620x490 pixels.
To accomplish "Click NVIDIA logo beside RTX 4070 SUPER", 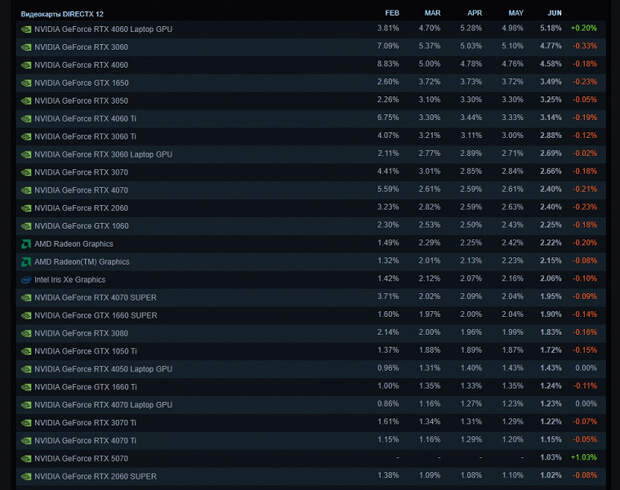I will pos(26,298).
